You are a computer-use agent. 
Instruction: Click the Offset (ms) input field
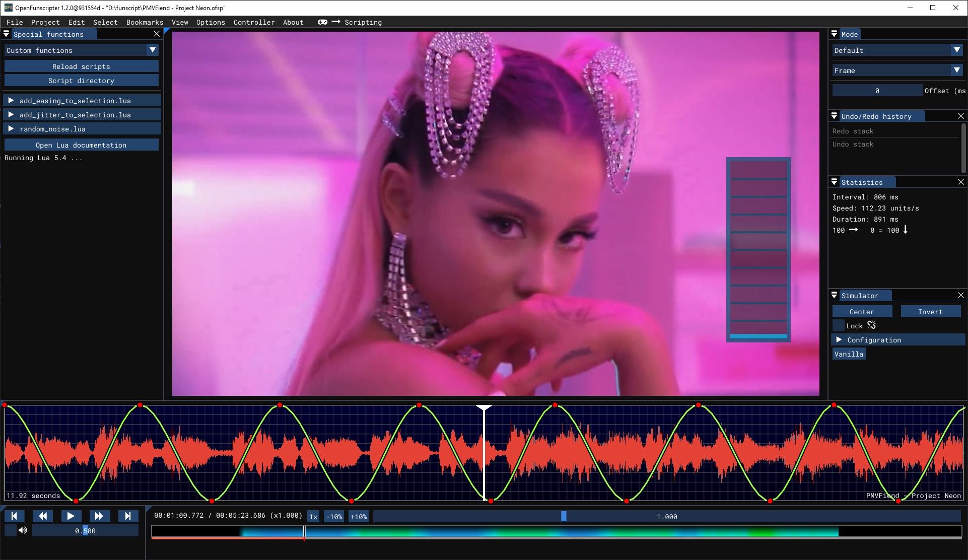(877, 91)
